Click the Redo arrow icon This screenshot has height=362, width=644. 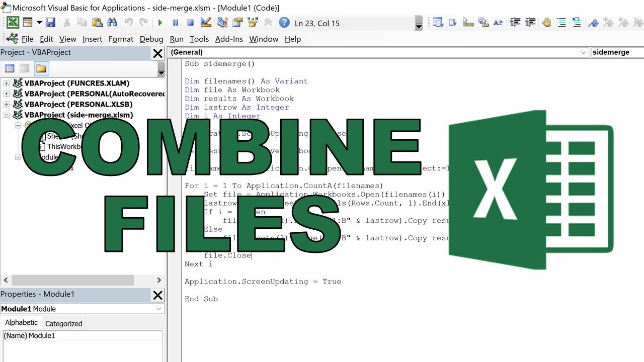coord(144,23)
